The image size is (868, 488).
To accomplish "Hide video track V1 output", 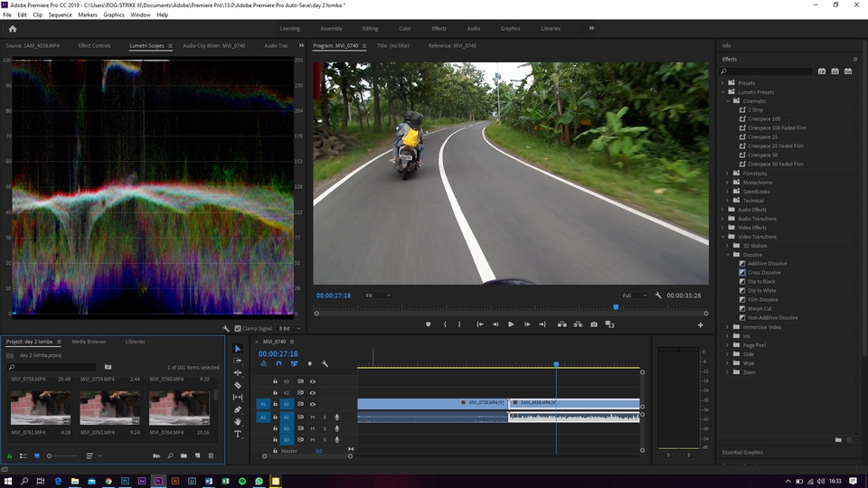I will tap(313, 404).
